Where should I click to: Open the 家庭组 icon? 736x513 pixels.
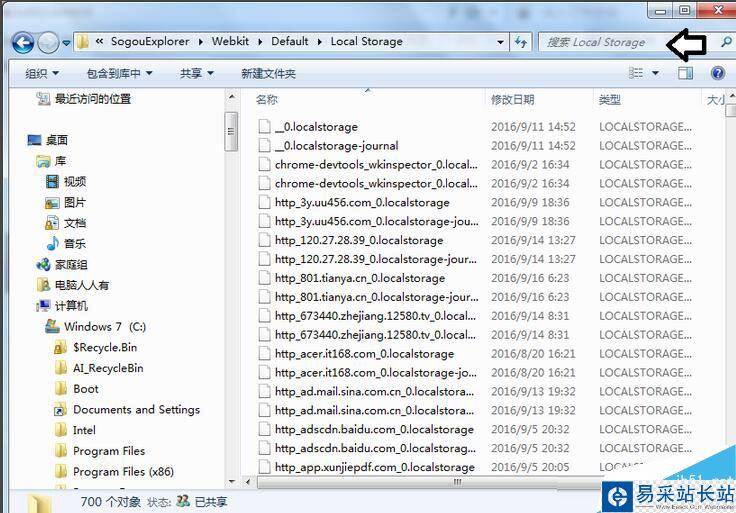[43, 265]
